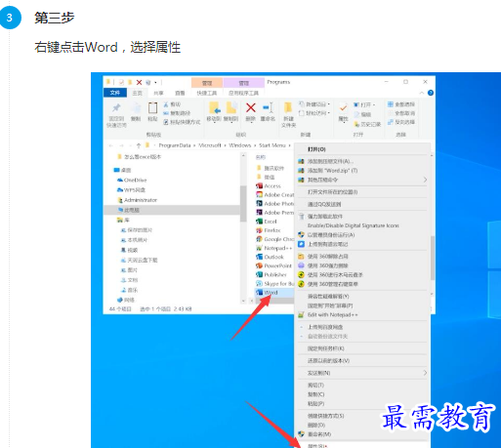
Task: Expand the other compression commands submenu arrow
Action: (x=425, y=180)
